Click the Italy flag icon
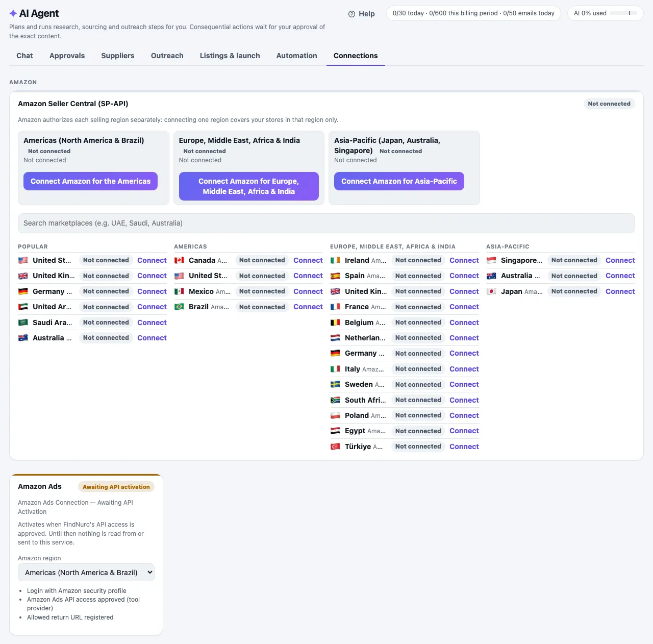 pos(335,369)
